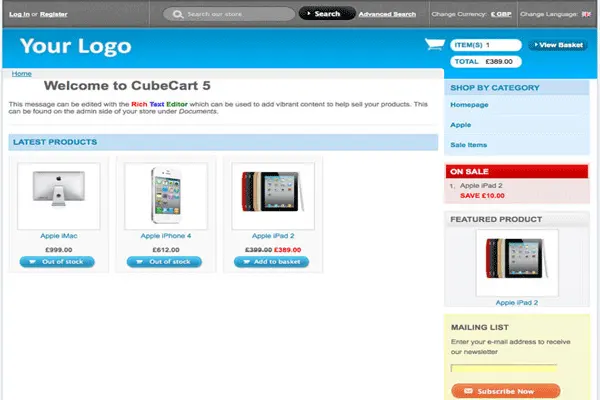Select the UK flag language icon
600x400 pixels.
(x=586, y=14)
